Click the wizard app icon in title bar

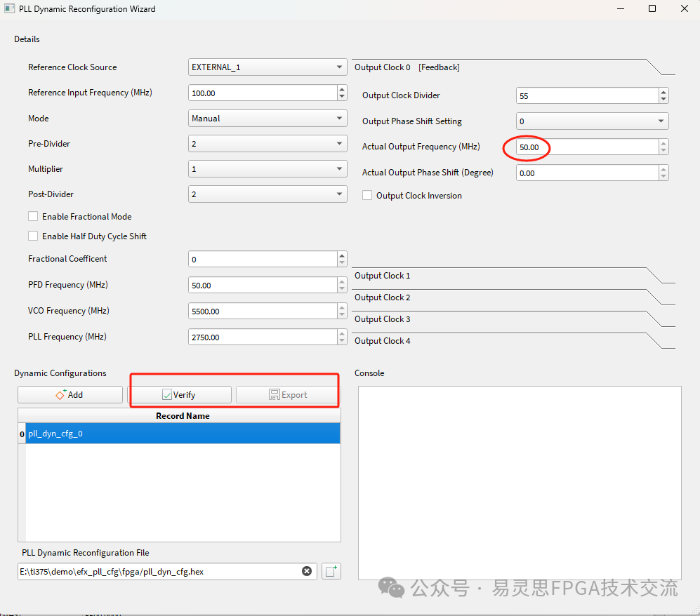[x=9, y=9]
